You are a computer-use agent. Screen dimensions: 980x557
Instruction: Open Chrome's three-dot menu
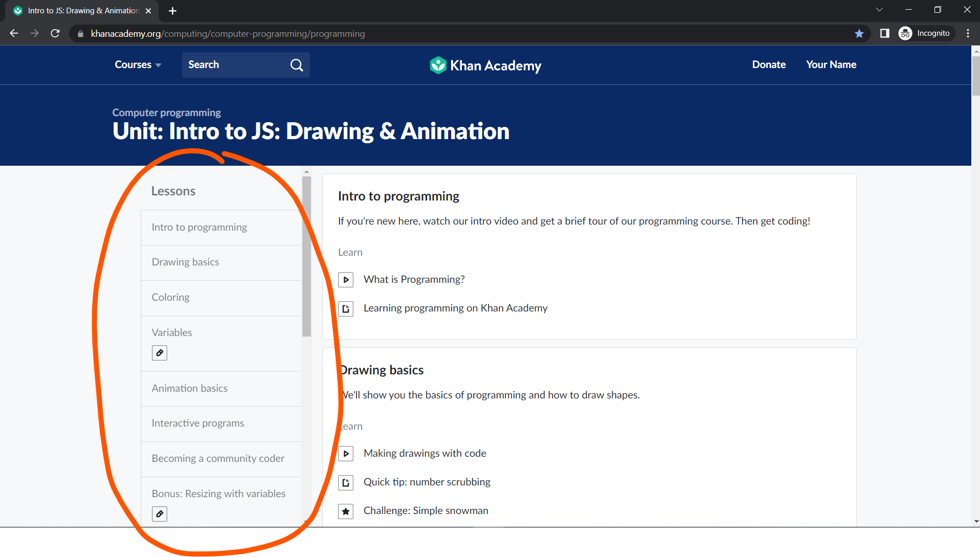[967, 33]
